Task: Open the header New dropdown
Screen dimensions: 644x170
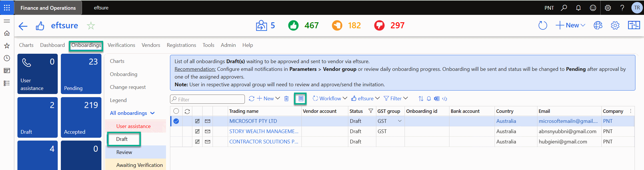Action: click(571, 25)
